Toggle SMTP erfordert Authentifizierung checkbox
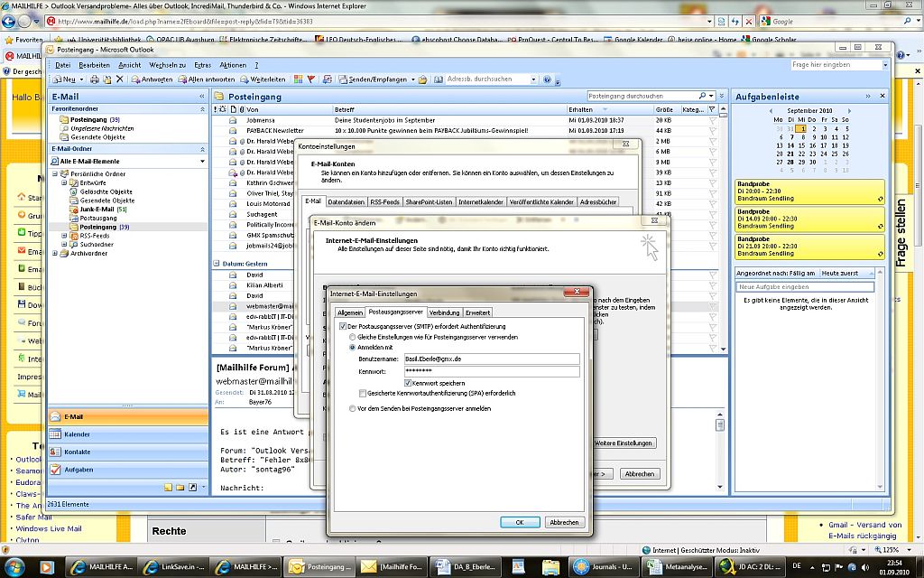 (342, 326)
